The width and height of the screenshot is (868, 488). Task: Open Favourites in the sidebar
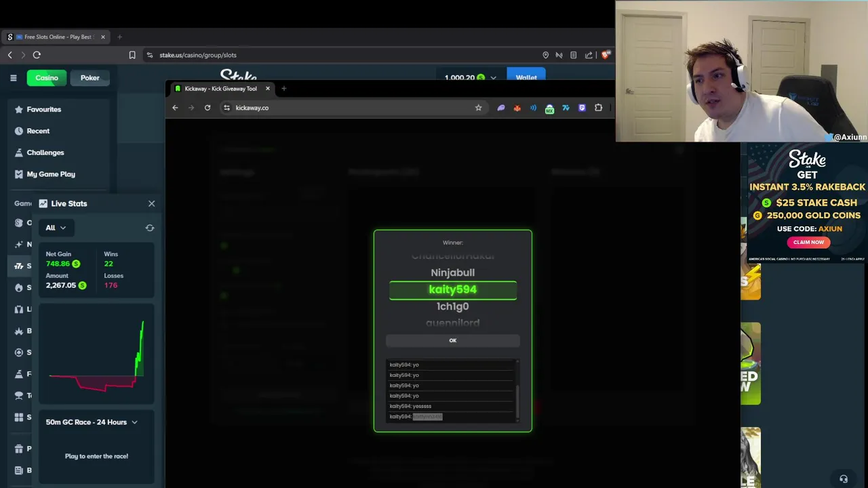(43, 109)
